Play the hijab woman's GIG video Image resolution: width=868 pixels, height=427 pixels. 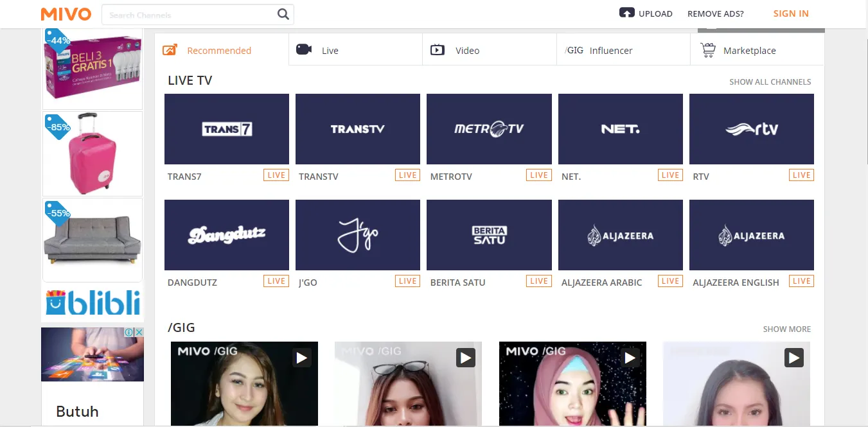[x=630, y=357]
